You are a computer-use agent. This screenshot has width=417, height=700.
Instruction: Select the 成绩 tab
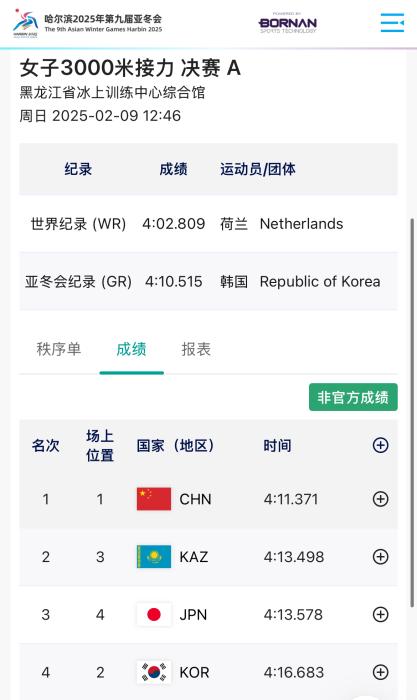pos(131,349)
